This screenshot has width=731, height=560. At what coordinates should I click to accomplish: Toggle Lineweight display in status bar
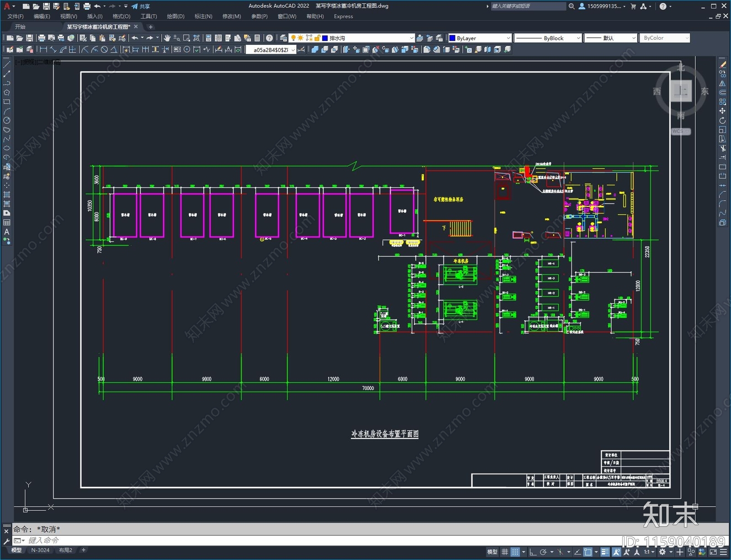(x=605, y=552)
